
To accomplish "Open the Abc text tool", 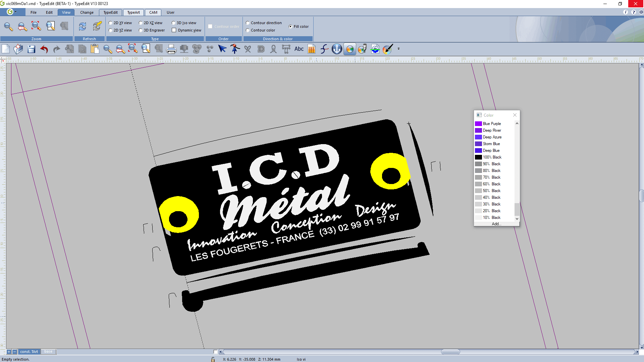I will [299, 49].
